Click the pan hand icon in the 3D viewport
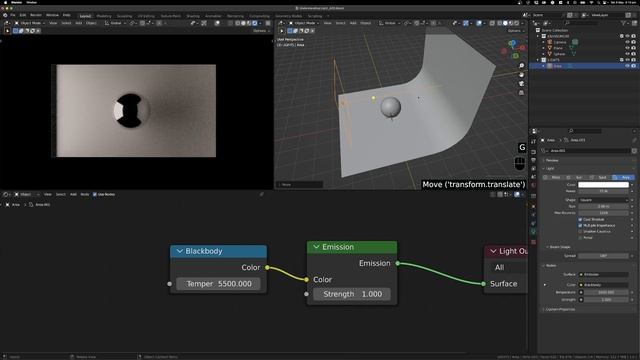The image size is (640, 360). (521, 75)
